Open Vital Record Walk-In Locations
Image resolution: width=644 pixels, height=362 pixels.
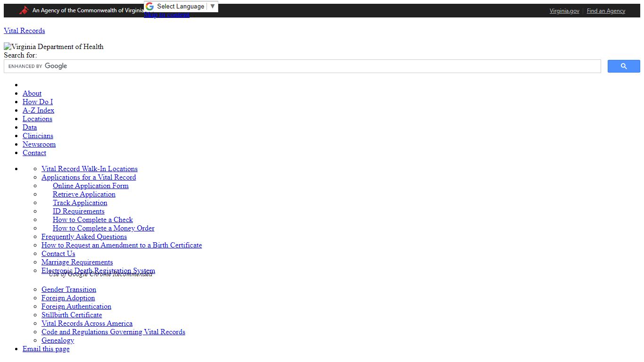(90, 169)
